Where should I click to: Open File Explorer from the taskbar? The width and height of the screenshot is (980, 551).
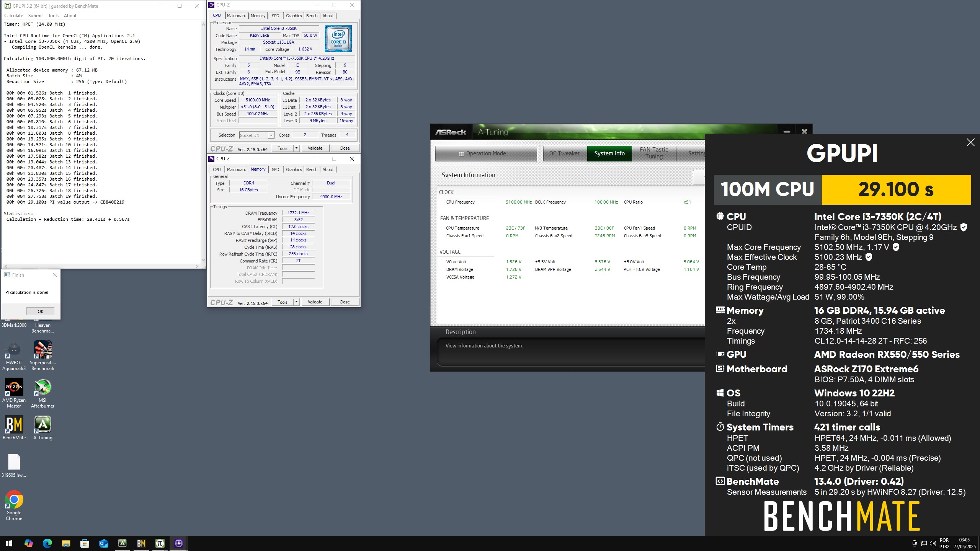coord(66,543)
